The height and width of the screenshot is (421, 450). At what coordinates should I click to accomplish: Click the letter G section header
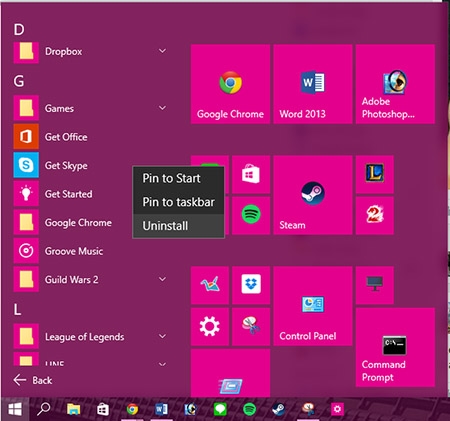click(19, 81)
